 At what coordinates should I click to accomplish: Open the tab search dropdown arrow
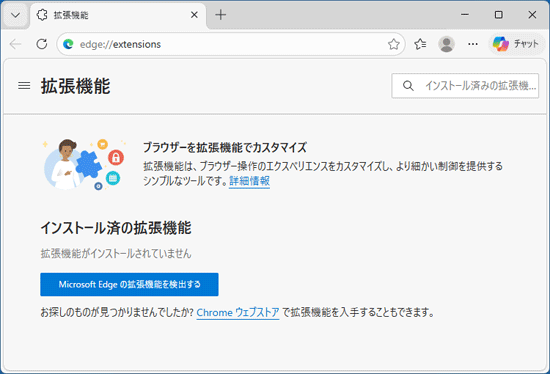(15, 15)
